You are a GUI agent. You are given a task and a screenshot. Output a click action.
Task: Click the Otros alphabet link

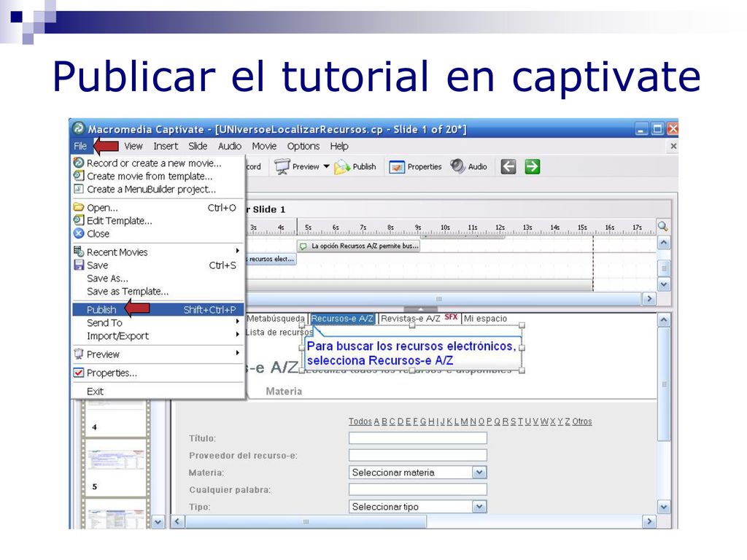tap(582, 421)
